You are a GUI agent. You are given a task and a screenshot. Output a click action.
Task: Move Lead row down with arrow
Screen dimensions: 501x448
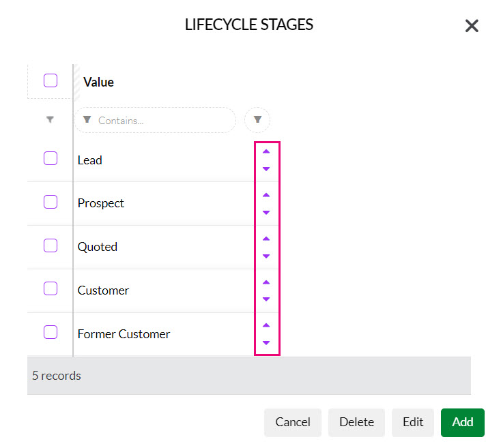click(x=266, y=169)
